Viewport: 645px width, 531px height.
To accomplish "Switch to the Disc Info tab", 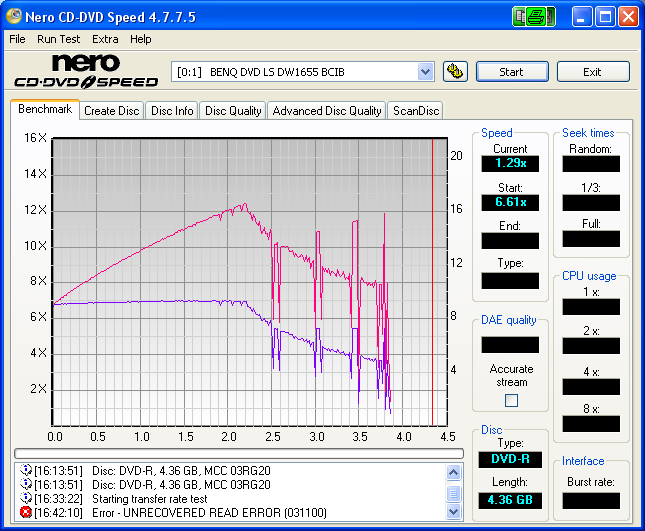I will (x=172, y=111).
